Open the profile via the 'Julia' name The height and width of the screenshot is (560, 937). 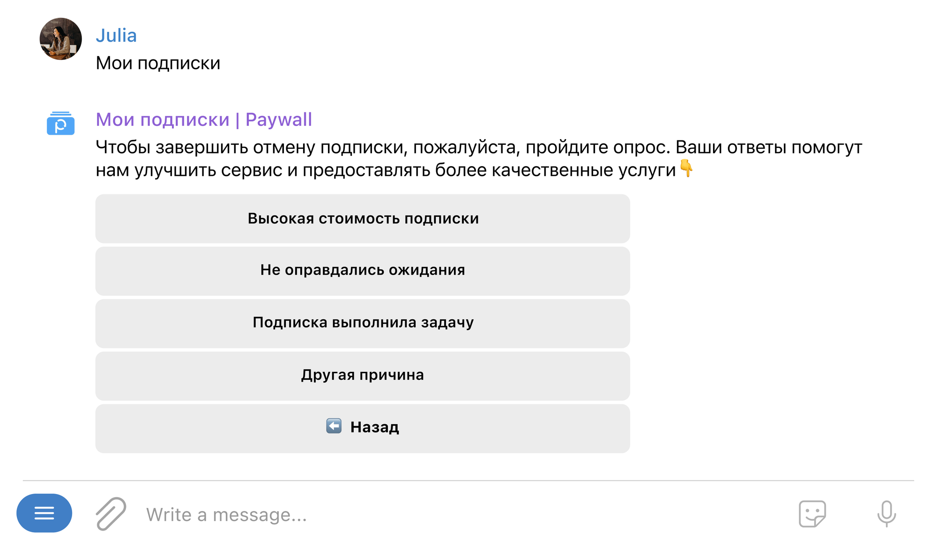pyautogui.click(x=116, y=36)
